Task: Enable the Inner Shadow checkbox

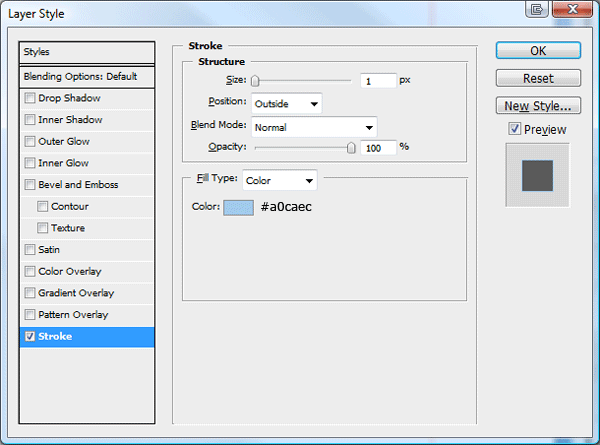Action: pos(29,120)
